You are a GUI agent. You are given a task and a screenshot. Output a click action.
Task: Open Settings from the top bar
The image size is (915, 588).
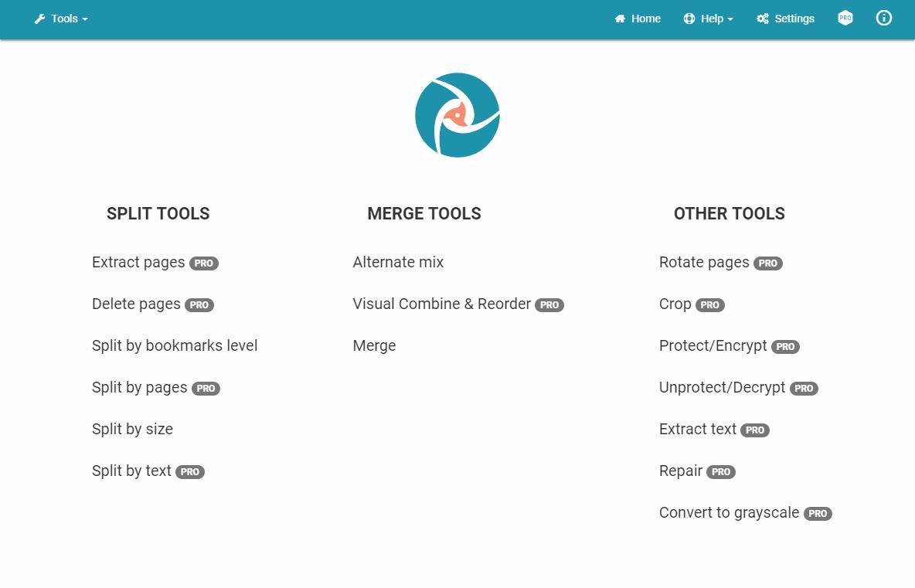(x=785, y=19)
